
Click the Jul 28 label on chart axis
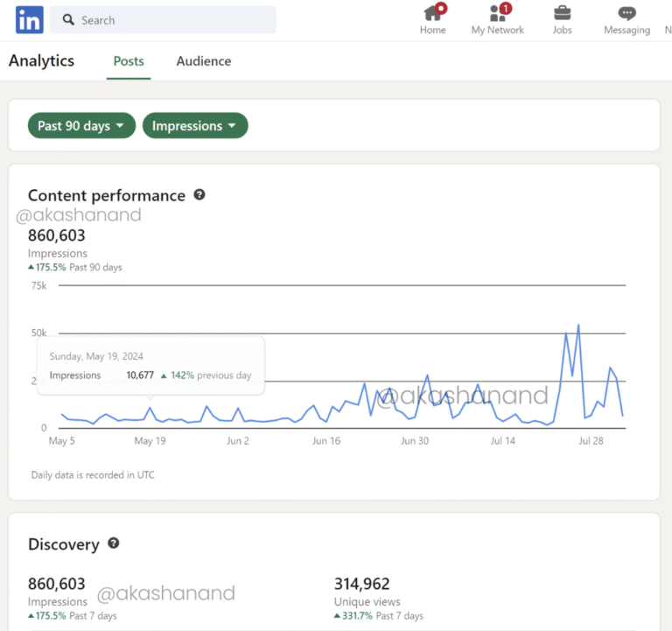coord(591,441)
